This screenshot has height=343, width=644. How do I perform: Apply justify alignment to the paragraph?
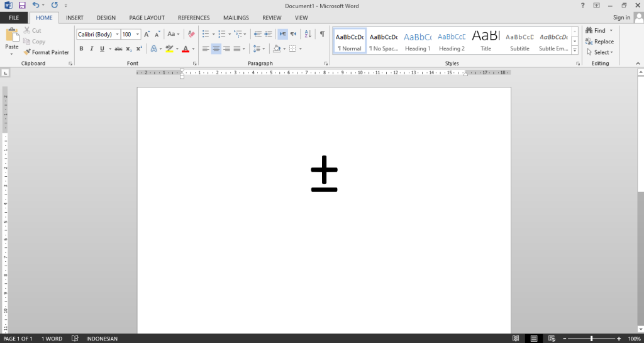pos(237,48)
